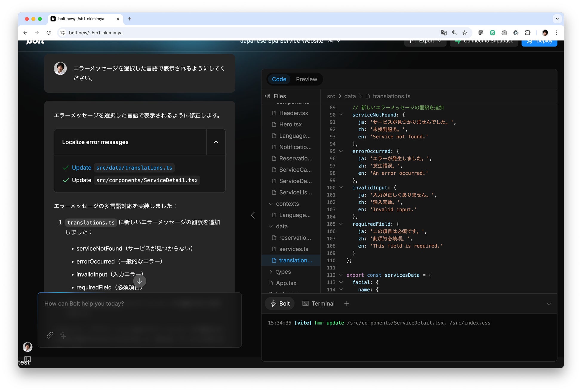Select the Bolt tab in bottom panel
The height and width of the screenshot is (392, 582).
[x=280, y=303]
